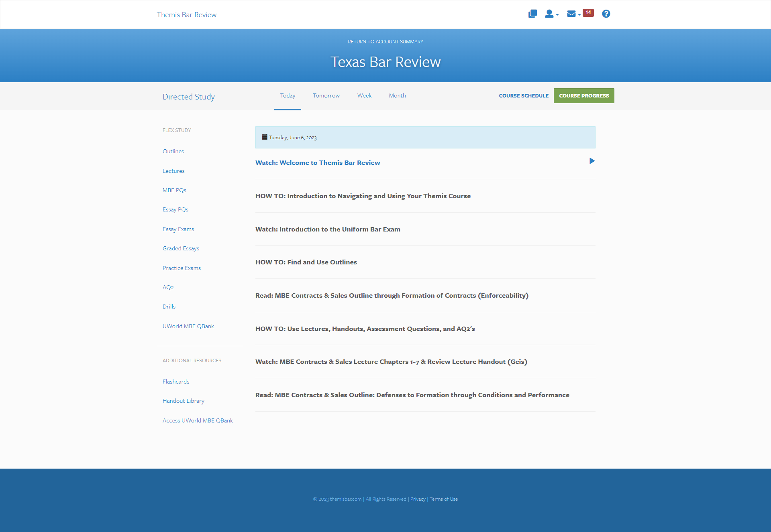Open the user account icon menu
Screen dimensions: 771x532
tap(551, 14)
